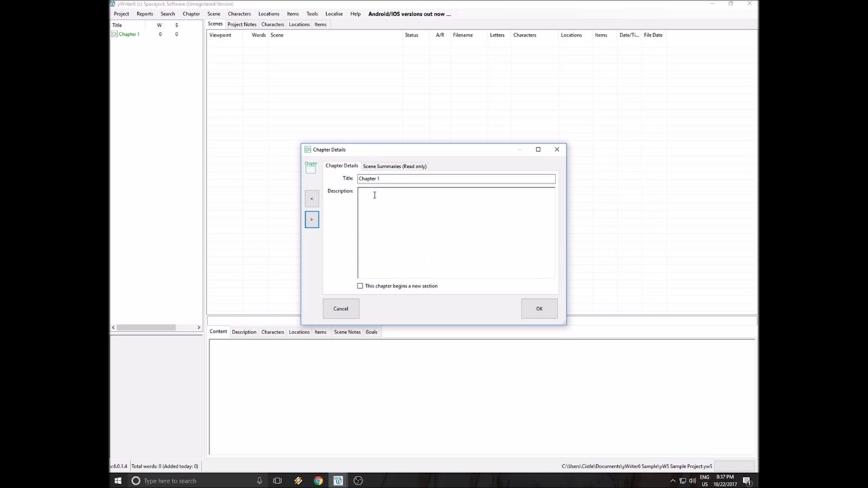The height and width of the screenshot is (488, 868).
Task: Open the Project menu
Action: click(121, 14)
